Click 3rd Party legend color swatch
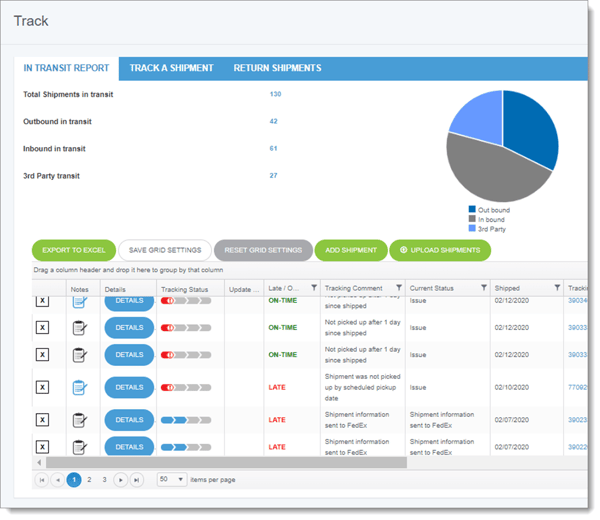 point(472,228)
